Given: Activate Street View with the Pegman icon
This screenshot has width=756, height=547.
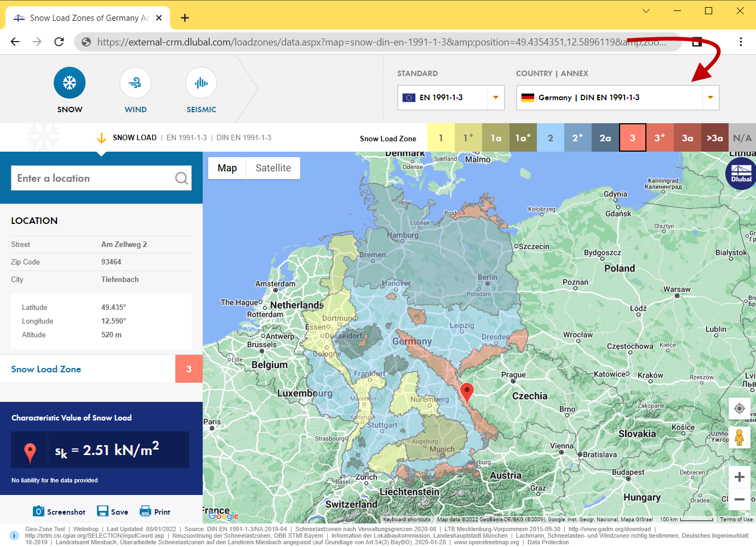Looking at the screenshot, I should 740,437.
